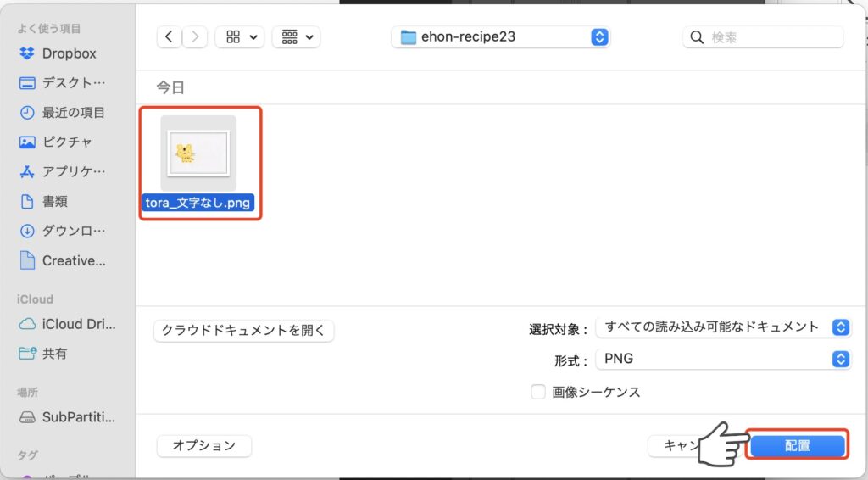
Task: Open the 形式 PNG format dropdown
Action: [x=722, y=359]
